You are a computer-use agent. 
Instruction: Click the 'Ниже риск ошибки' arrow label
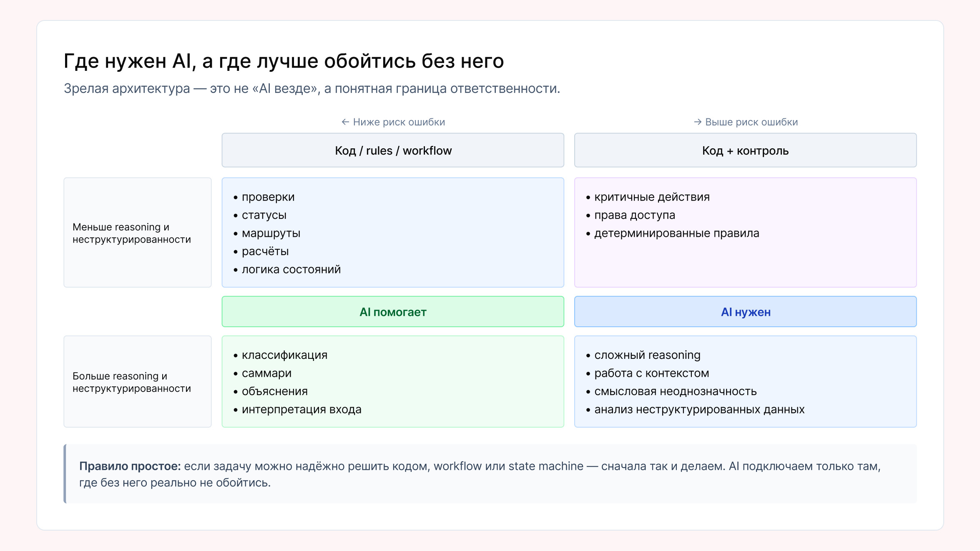pyautogui.click(x=393, y=122)
